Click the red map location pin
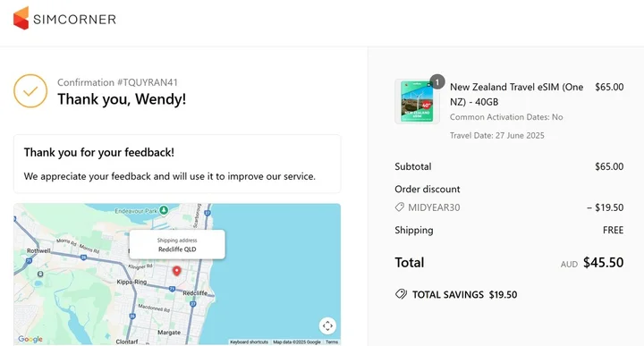 click(x=176, y=271)
